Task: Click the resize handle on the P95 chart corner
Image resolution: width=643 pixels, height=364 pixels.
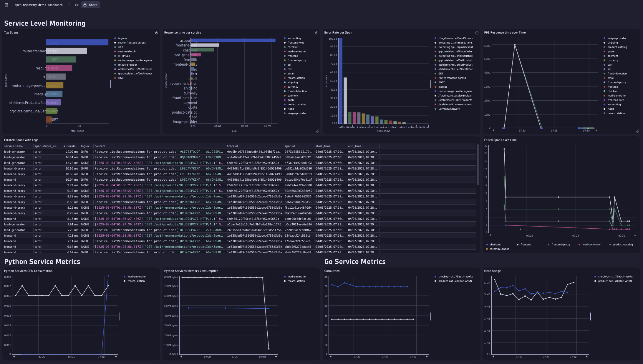Action: (x=638, y=131)
